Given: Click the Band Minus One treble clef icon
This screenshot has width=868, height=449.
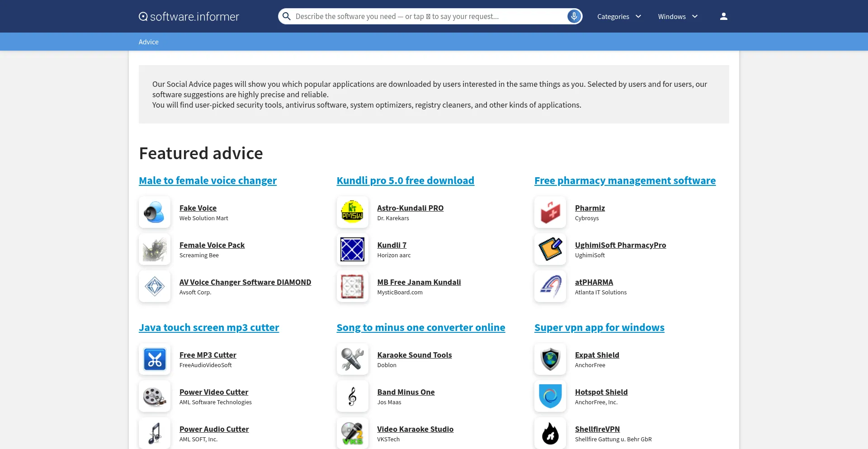Looking at the screenshot, I should pyautogui.click(x=353, y=396).
